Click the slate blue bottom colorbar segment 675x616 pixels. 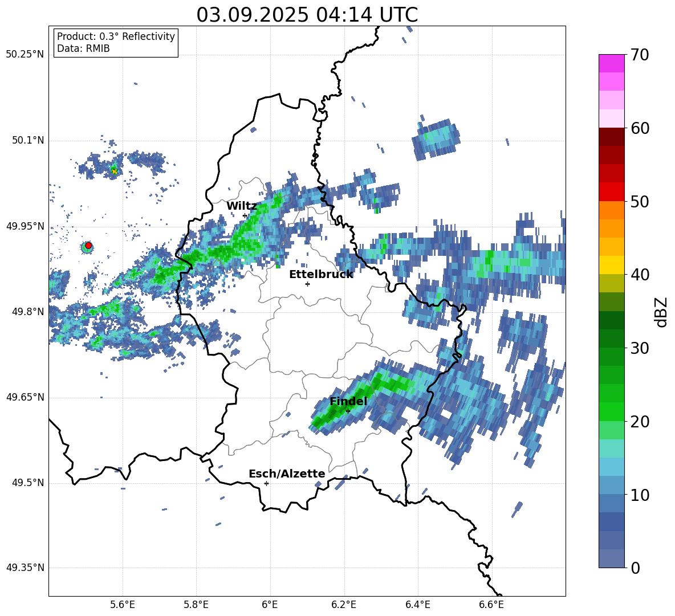click(x=611, y=558)
